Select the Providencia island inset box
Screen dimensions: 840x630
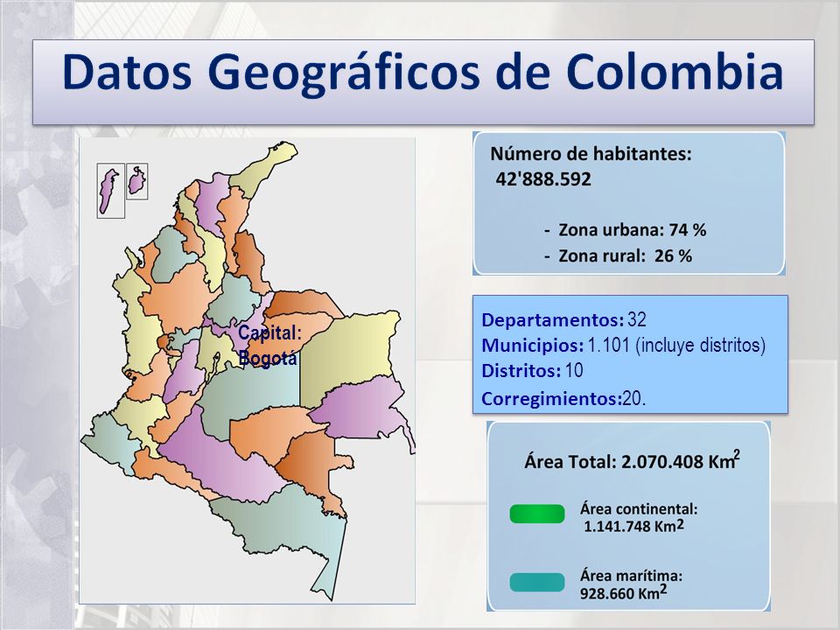coord(137,182)
